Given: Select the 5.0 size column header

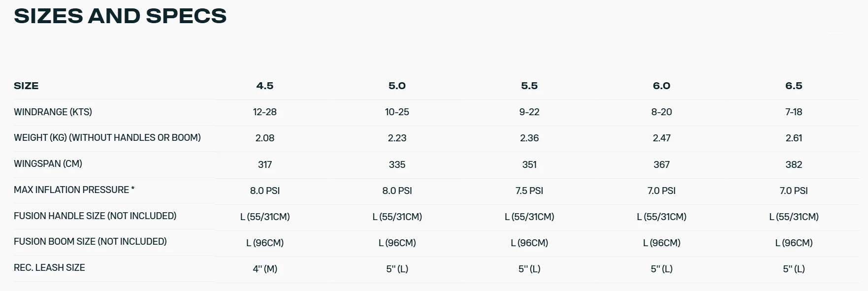Looking at the screenshot, I should tap(397, 86).
